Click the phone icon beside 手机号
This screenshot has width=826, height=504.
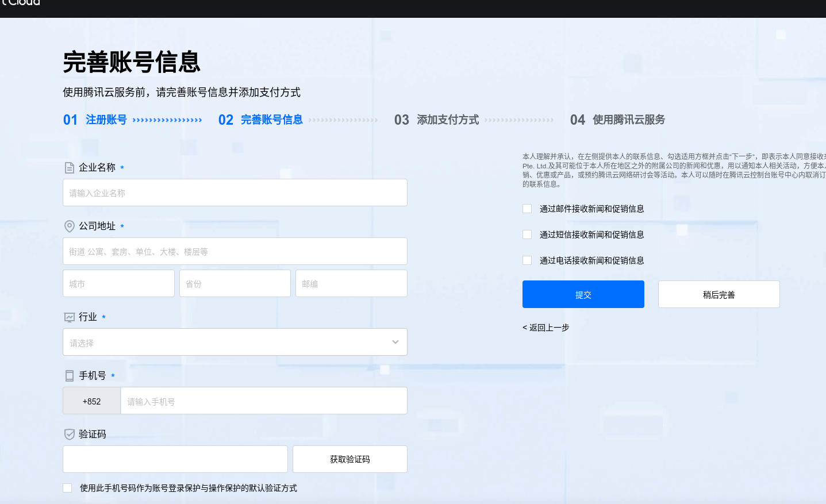coord(70,376)
